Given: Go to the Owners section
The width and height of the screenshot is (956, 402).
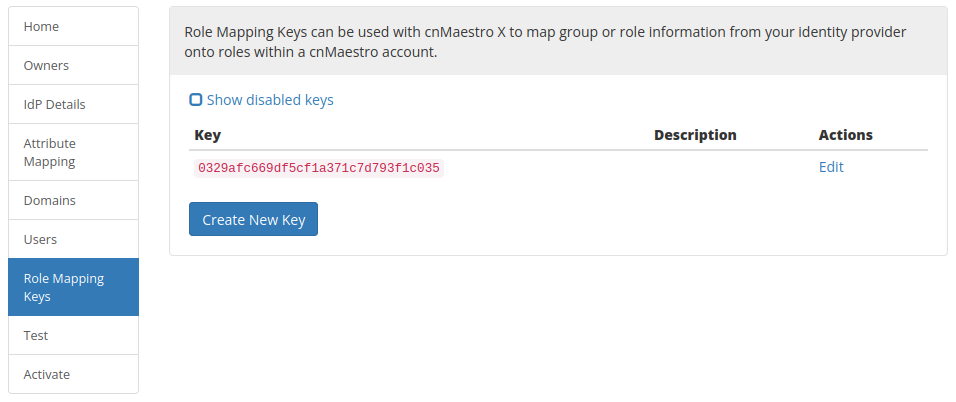Looking at the screenshot, I should pos(73,66).
